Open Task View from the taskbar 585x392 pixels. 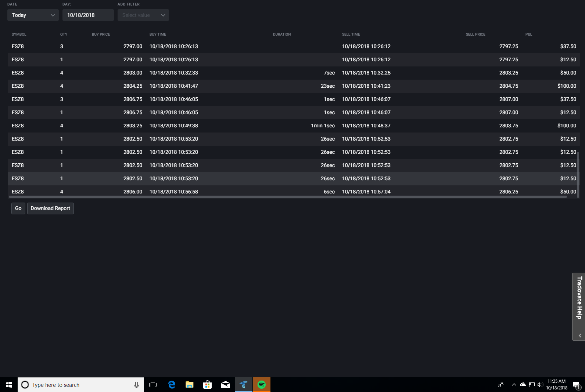(153, 385)
